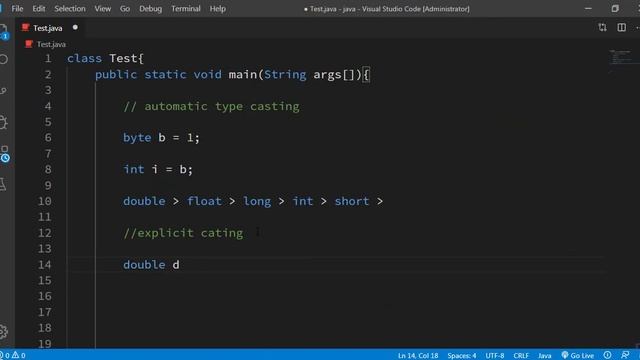Click 'main' method name on line 2
This screenshot has height=360, width=640.
pyautogui.click(x=242, y=74)
